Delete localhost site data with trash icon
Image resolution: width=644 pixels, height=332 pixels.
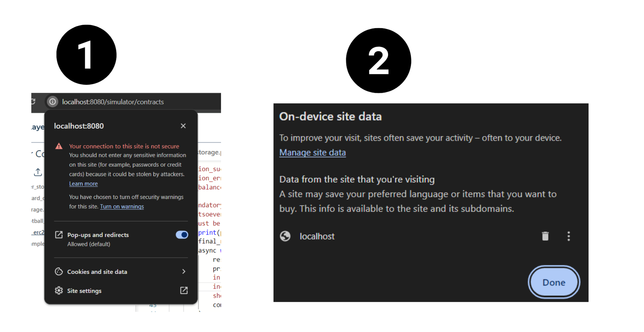(545, 236)
